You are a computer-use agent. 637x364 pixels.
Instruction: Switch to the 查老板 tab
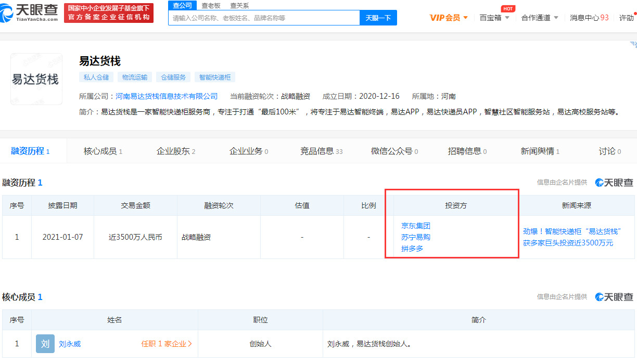pos(210,5)
